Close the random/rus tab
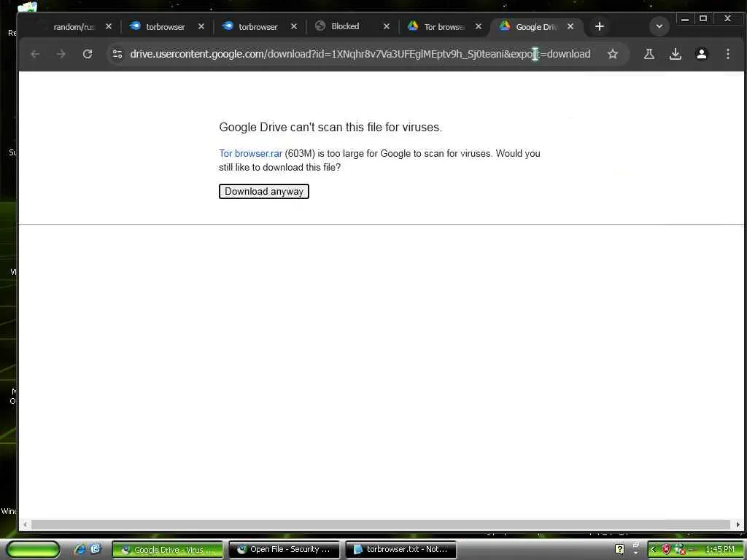Viewport: 747px width, 560px height. 109,27
